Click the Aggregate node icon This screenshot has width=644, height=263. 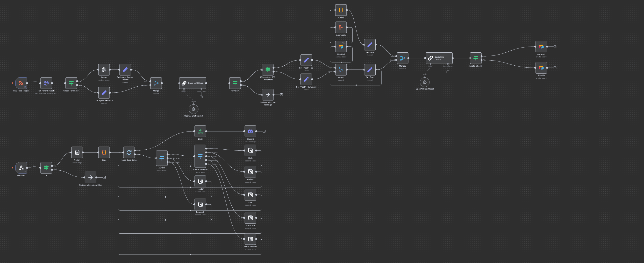point(341,28)
